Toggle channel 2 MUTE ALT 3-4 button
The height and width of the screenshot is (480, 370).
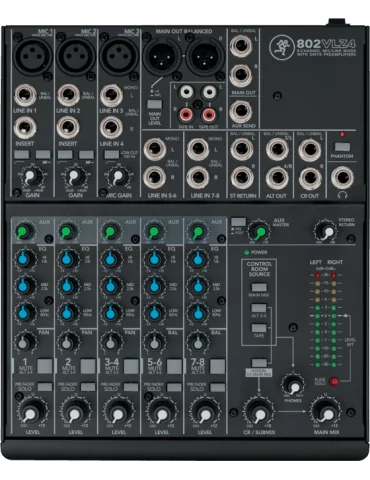tap(88, 366)
